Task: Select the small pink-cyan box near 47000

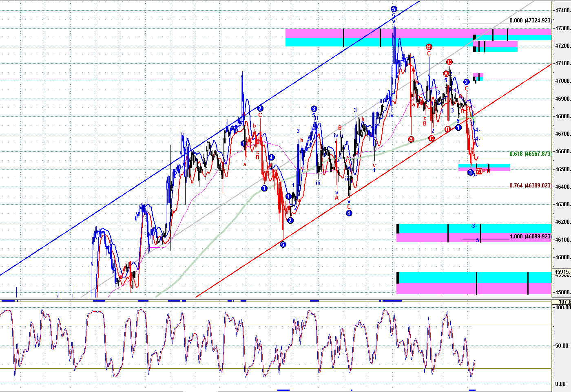Action: point(478,77)
